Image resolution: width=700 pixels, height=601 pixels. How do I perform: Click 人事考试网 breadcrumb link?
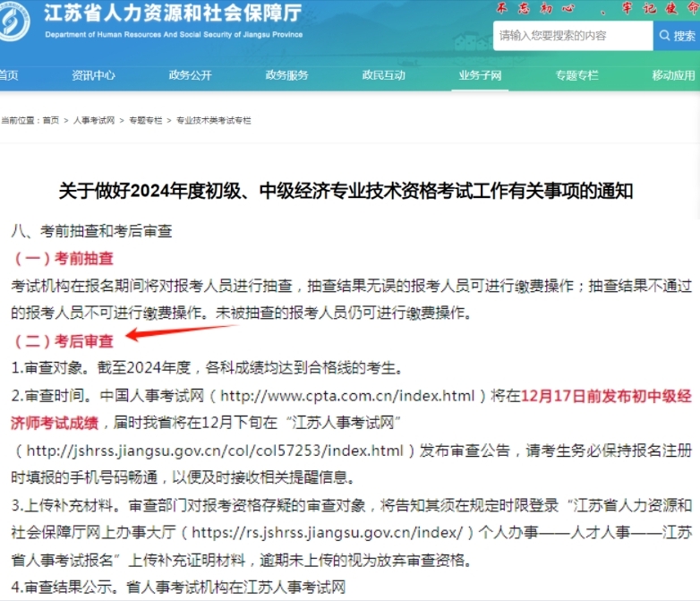coord(94,120)
